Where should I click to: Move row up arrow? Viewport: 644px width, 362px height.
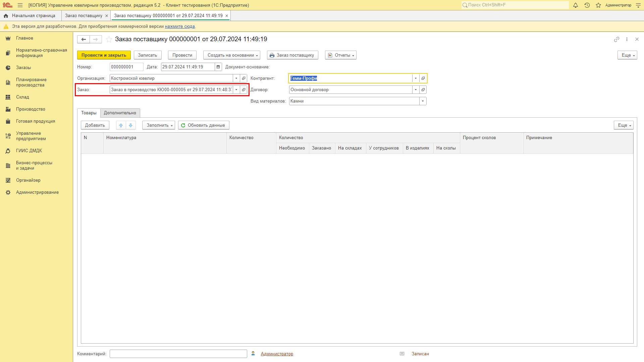point(121,125)
